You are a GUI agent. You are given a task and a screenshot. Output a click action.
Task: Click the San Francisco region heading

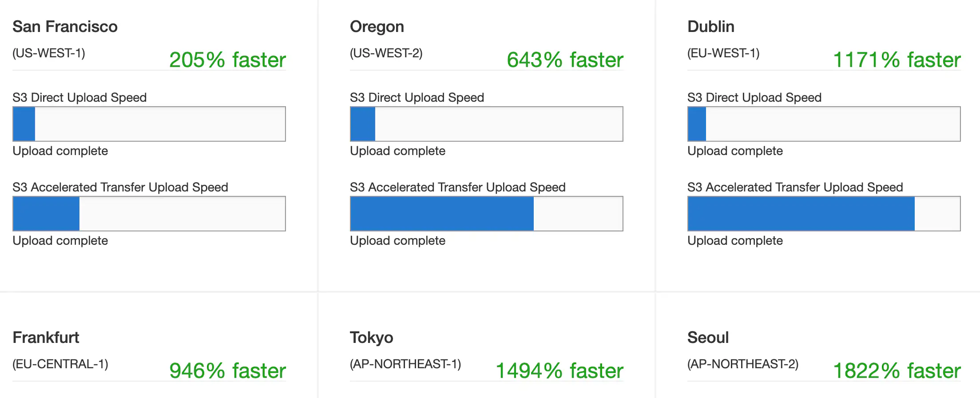65,27
